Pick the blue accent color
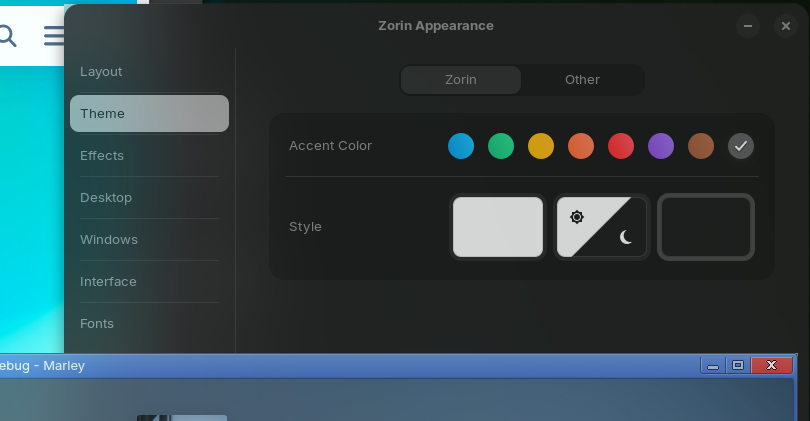Viewport: 810px width, 421px height. [461, 146]
